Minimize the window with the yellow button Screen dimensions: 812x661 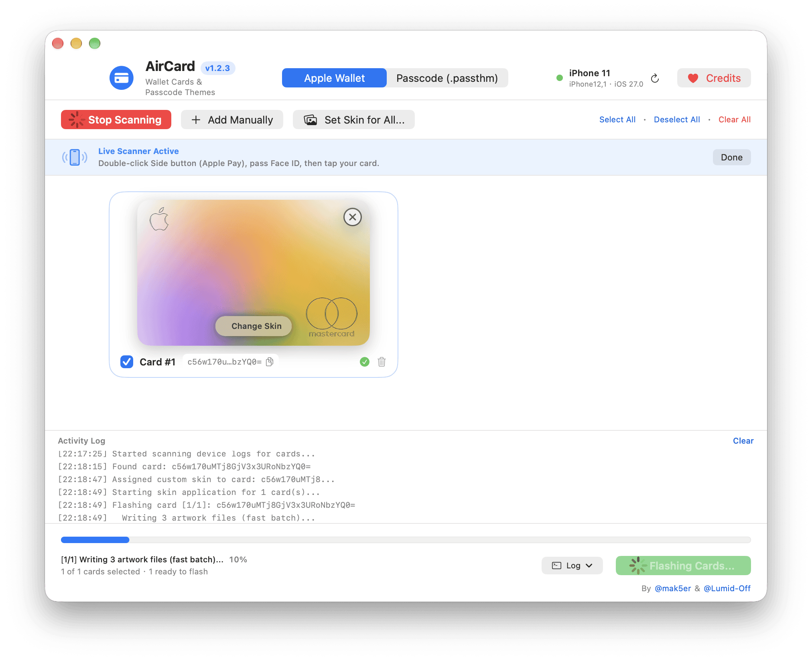click(76, 43)
